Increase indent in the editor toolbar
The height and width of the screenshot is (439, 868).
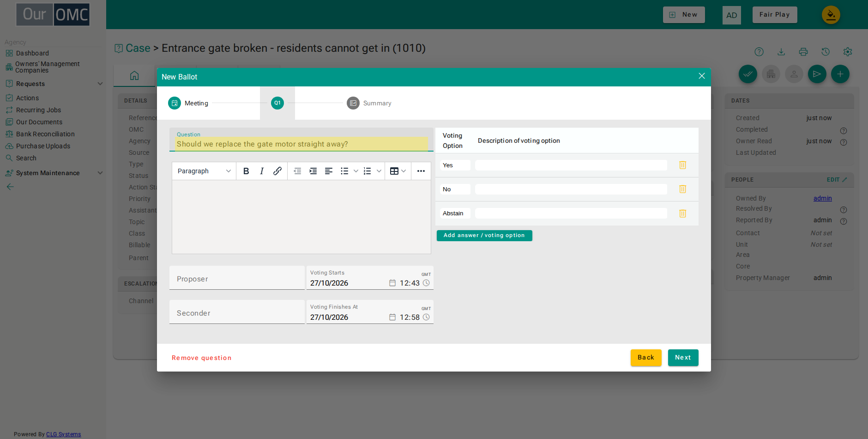pos(313,171)
